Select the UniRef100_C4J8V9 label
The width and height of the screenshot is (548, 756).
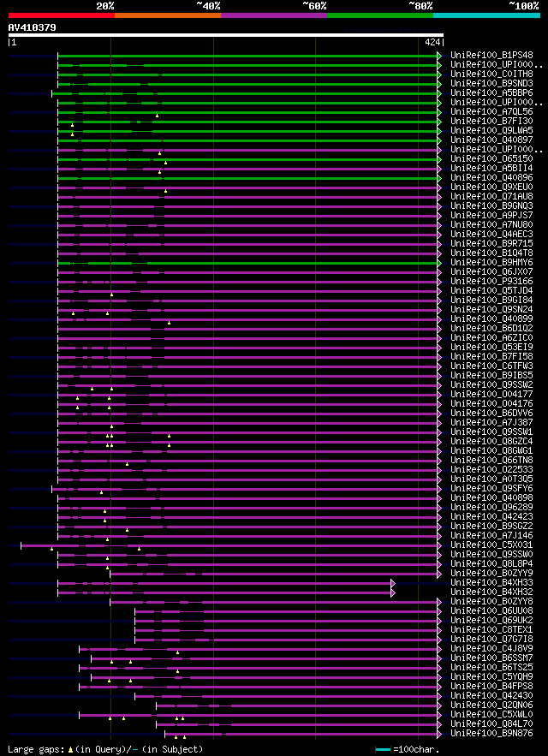[491, 650]
